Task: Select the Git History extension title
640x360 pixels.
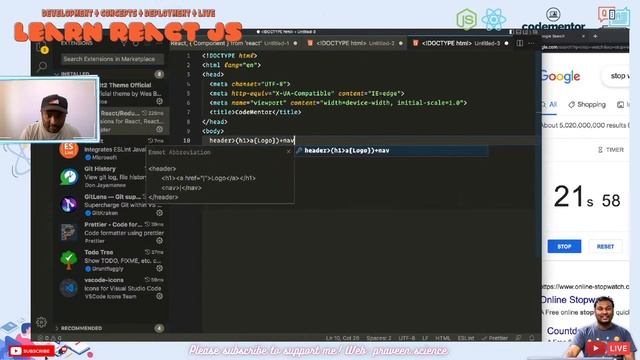Action: tap(100, 169)
